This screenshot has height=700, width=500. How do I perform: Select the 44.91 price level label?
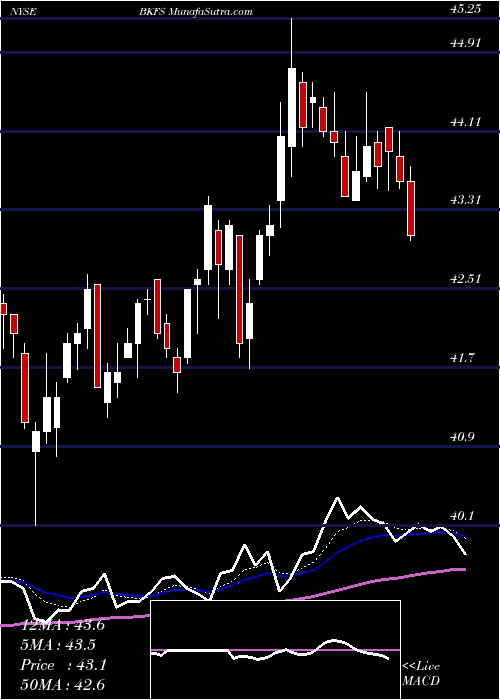(x=466, y=43)
